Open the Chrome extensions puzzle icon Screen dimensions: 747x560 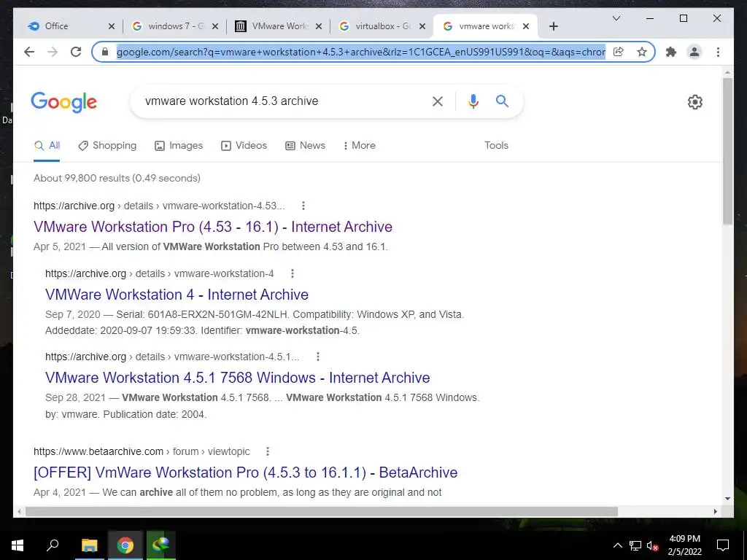[671, 52]
